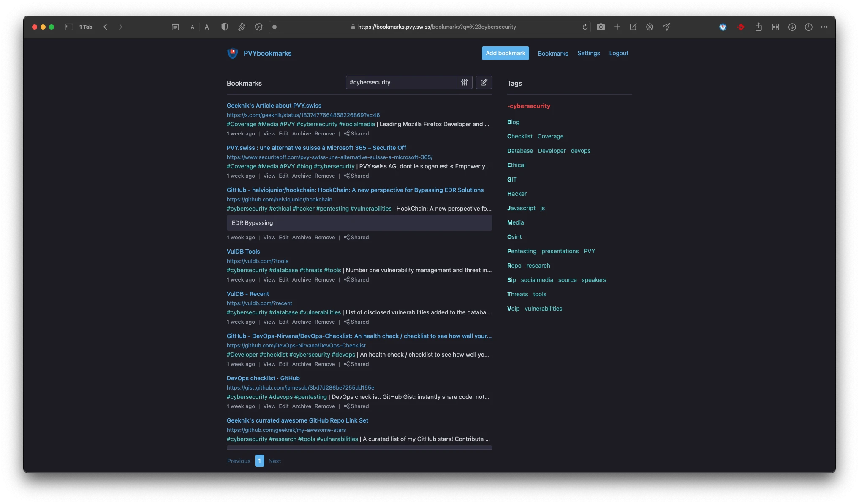
Task: Open search filter options sliders button
Action: tap(465, 82)
